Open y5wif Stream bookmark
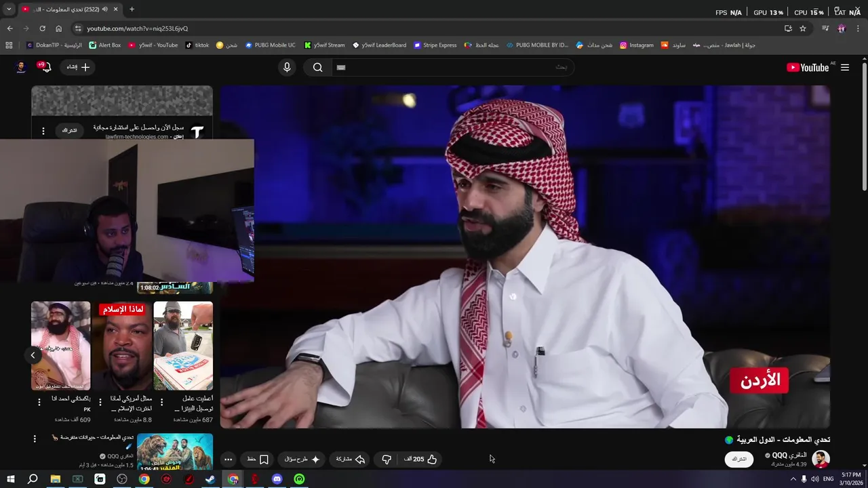Viewport: 868px width, 488px height. (x=325, y=45)
